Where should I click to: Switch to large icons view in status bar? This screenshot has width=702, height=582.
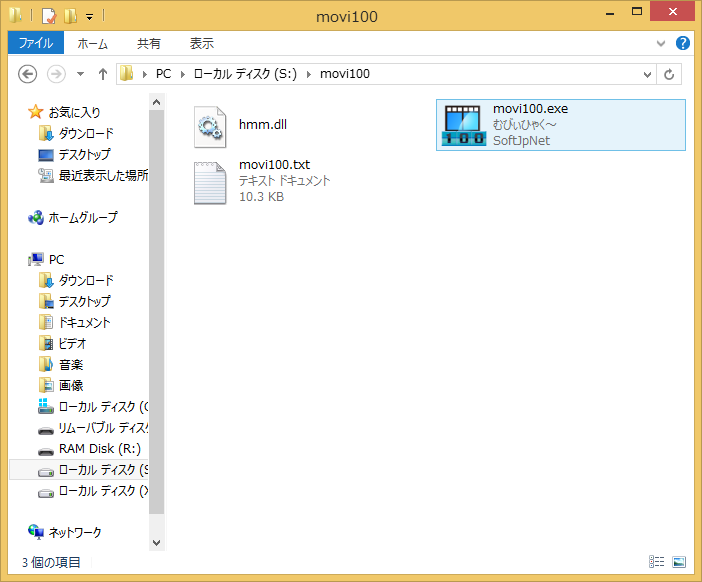click(679, 562)
